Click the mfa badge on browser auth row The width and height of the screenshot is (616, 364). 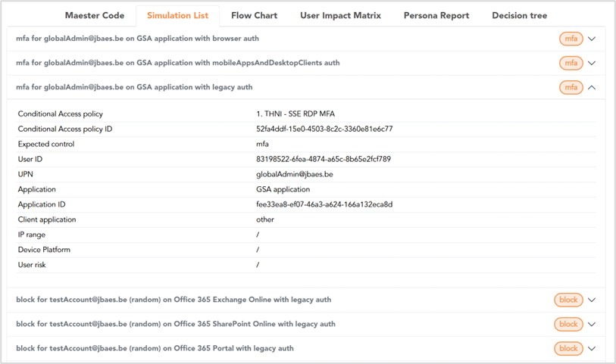pos(571,39)
